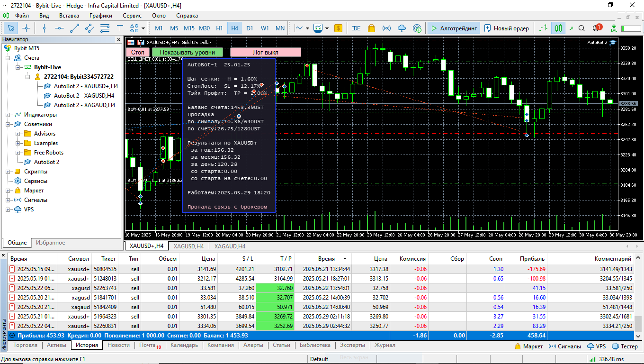Select history row with ticket 52260831

322,326
